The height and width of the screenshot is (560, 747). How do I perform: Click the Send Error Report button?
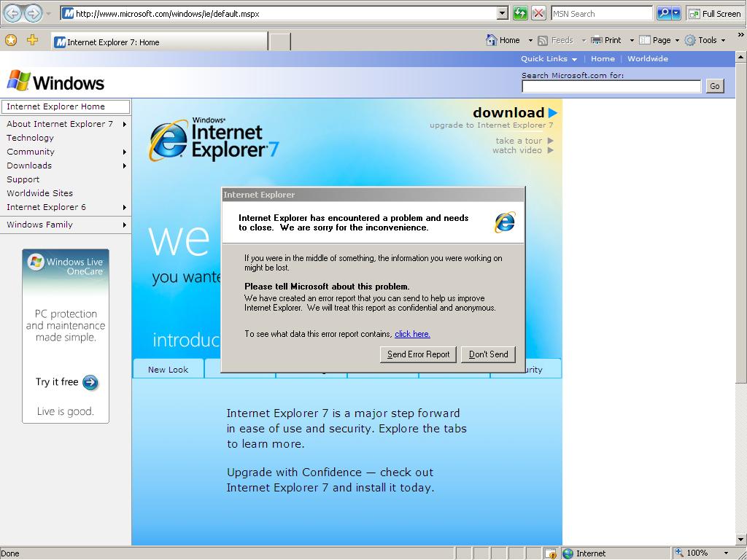coord(418,354)
